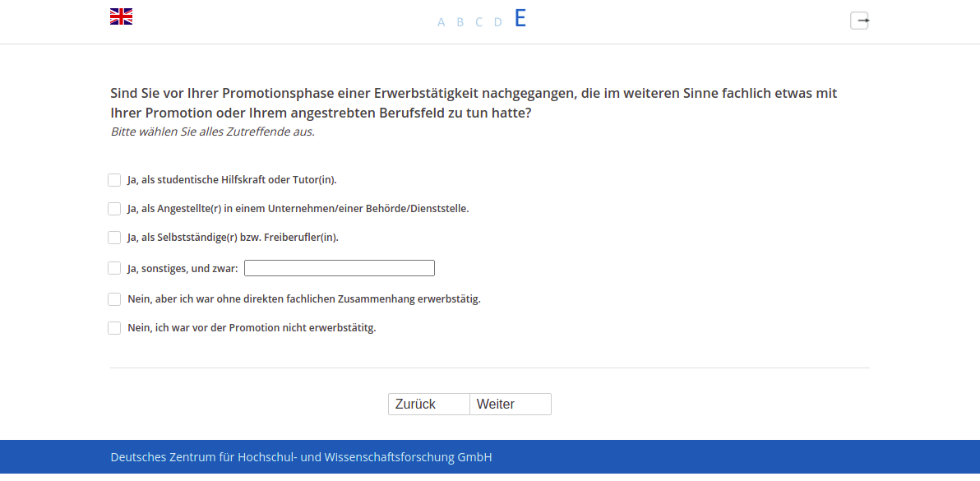Click the Weiter button
The width and height of the screenshot is (980, 481).
(x=511, y=405)
